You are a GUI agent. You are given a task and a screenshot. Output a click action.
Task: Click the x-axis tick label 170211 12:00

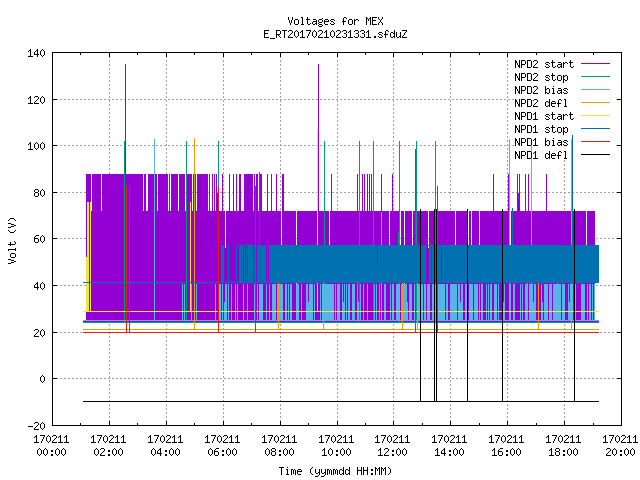point(392,445)
